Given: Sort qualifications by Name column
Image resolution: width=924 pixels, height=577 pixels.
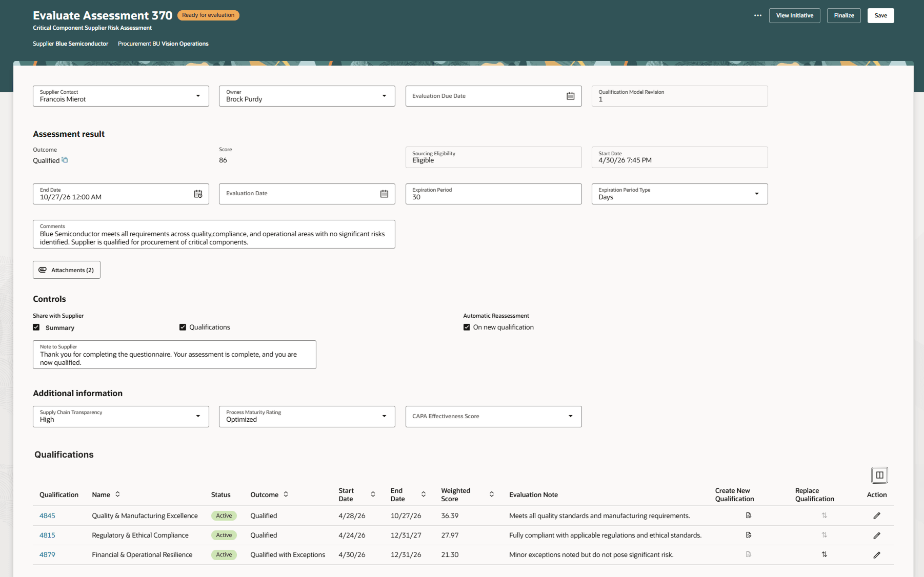Looking at the screenshot, I should (117, 494).
